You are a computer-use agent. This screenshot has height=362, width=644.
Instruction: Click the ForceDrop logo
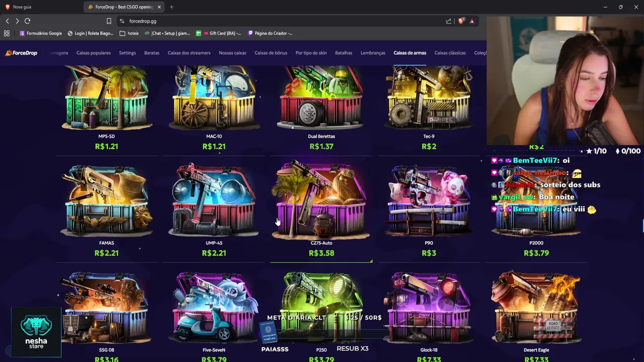(21, 53)
